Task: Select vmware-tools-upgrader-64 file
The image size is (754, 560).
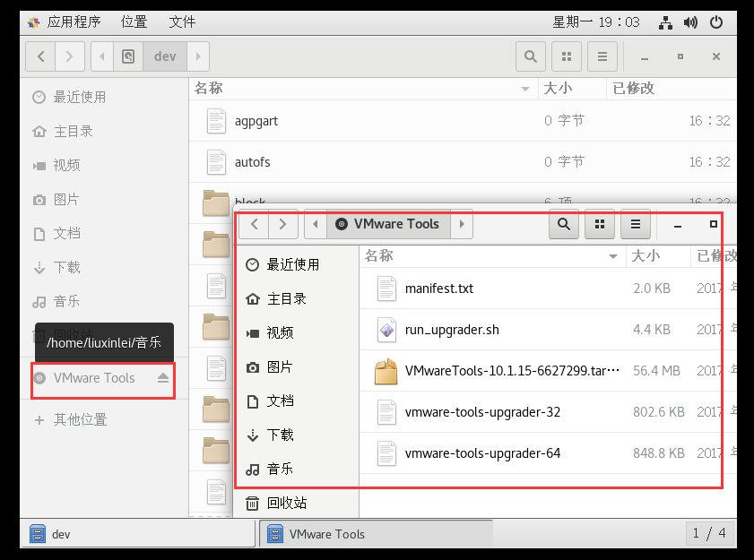Action: click(548, 453)
